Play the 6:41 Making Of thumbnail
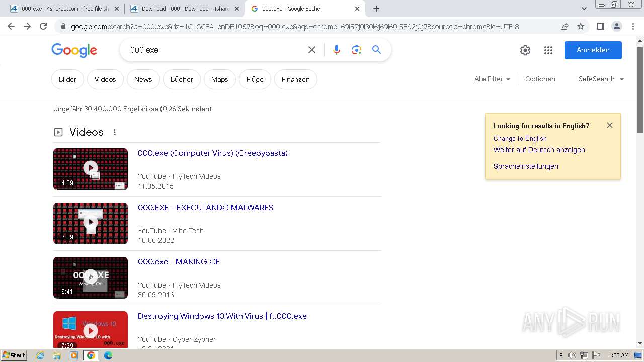This screenshot has height=362, width=644. click(91, 278)
